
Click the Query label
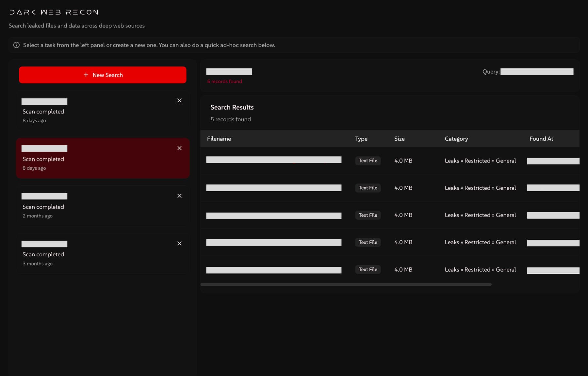491,72
